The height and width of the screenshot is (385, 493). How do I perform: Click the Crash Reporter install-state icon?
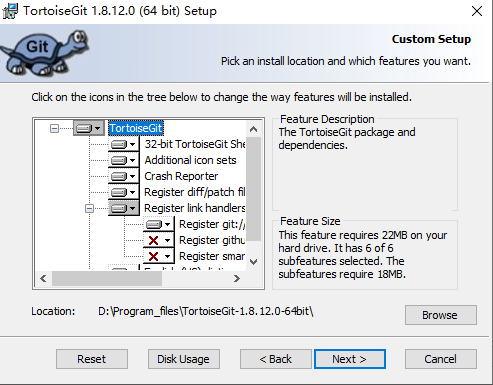coord(123,176)
